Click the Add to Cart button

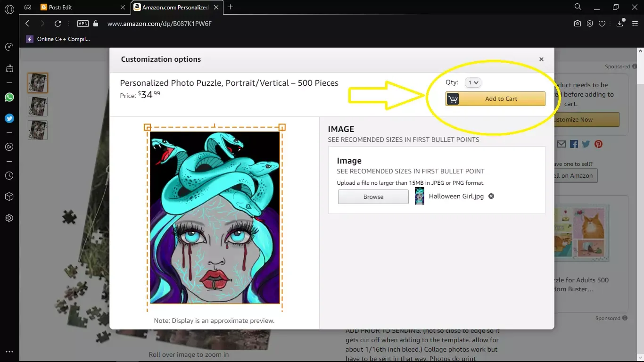(495, 99)
